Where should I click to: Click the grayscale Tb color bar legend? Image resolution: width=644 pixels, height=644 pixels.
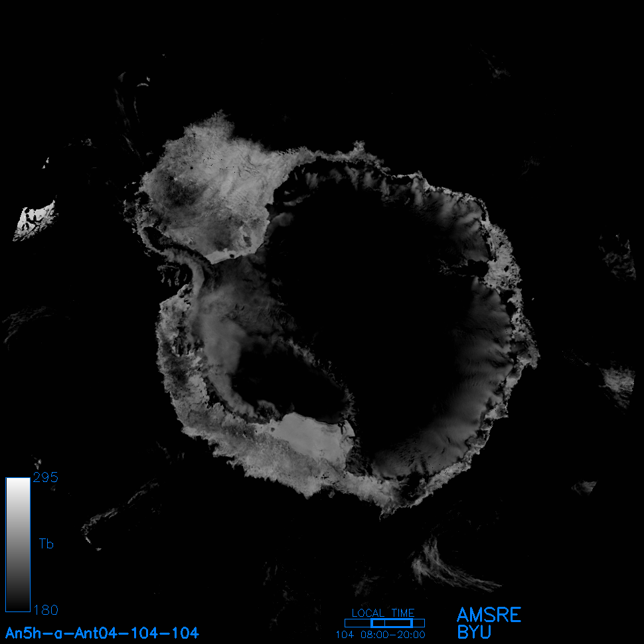[18, 544]
